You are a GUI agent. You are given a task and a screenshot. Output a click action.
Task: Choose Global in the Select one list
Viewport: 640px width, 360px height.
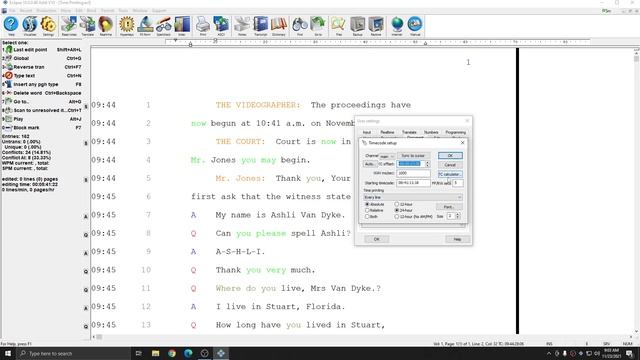coord(42,58)
